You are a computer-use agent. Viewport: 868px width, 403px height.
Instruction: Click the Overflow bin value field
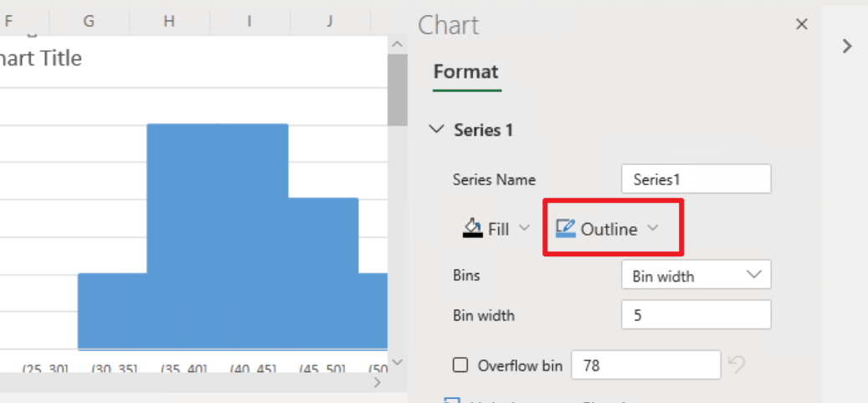pyautogui.click(x=646, y=365)
